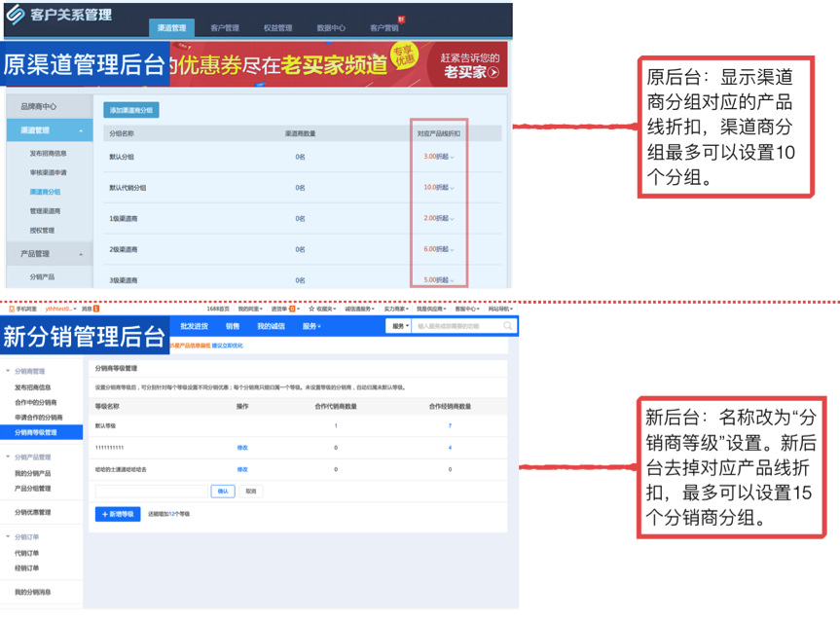Click the new level name input field
This screenshot has width=840, height=622.
pyautogui.click(x=151, y=492)
